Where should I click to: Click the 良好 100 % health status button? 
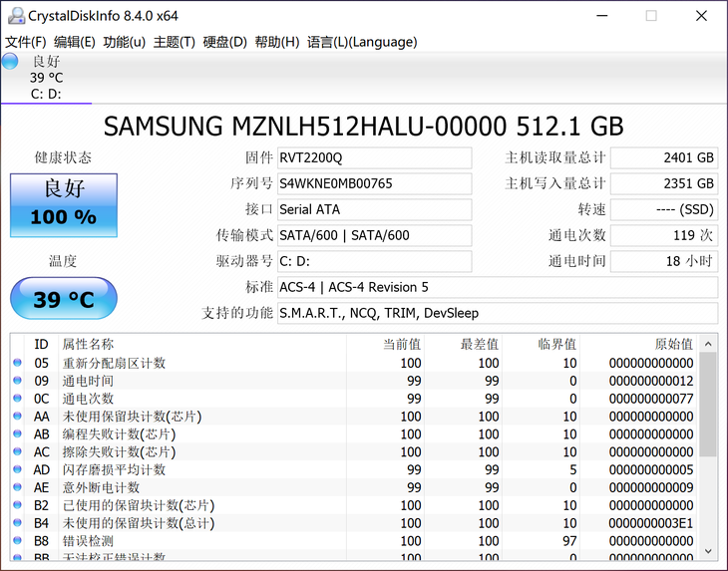coord(64,205)
